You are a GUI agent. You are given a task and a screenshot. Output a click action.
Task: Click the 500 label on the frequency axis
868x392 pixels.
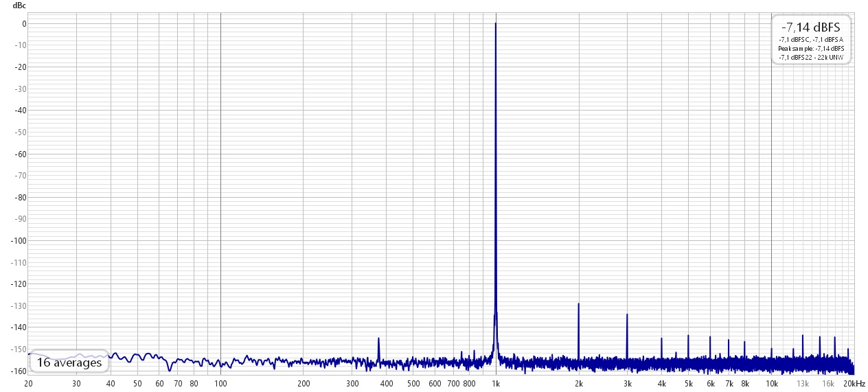coord(413,384)
